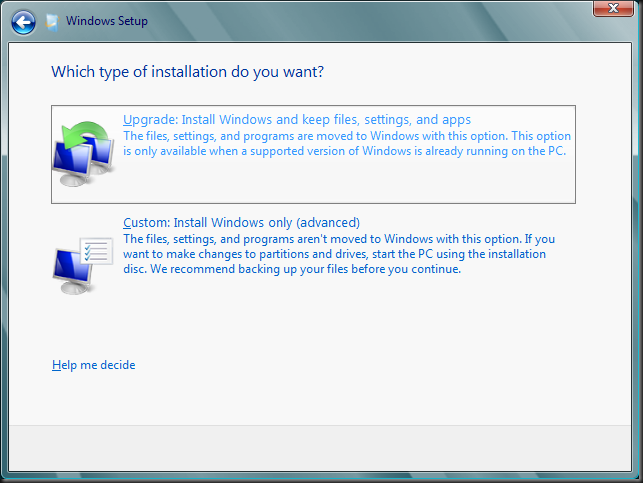This screenshot has height=483, width=643.
Task: Go back using the blue arrow button
Action: click(23, 22)
